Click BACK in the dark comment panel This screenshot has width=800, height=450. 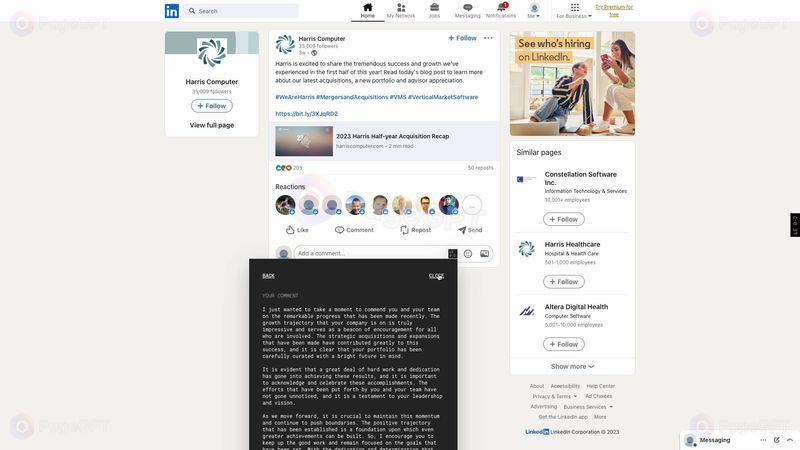click(268, 276)
